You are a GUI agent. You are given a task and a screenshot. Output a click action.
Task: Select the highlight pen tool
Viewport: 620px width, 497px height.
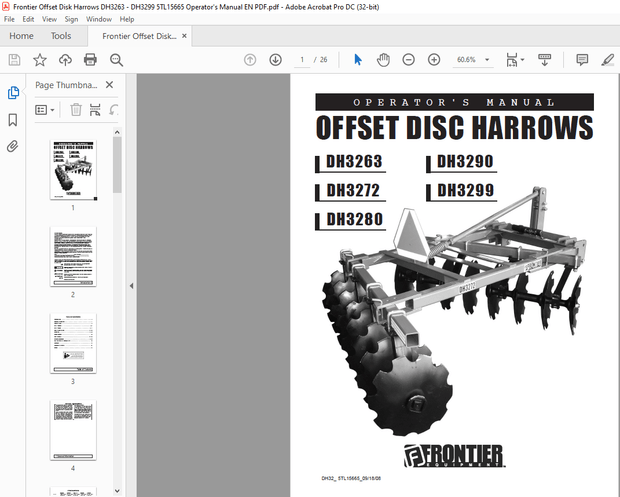tap(607, 60)
